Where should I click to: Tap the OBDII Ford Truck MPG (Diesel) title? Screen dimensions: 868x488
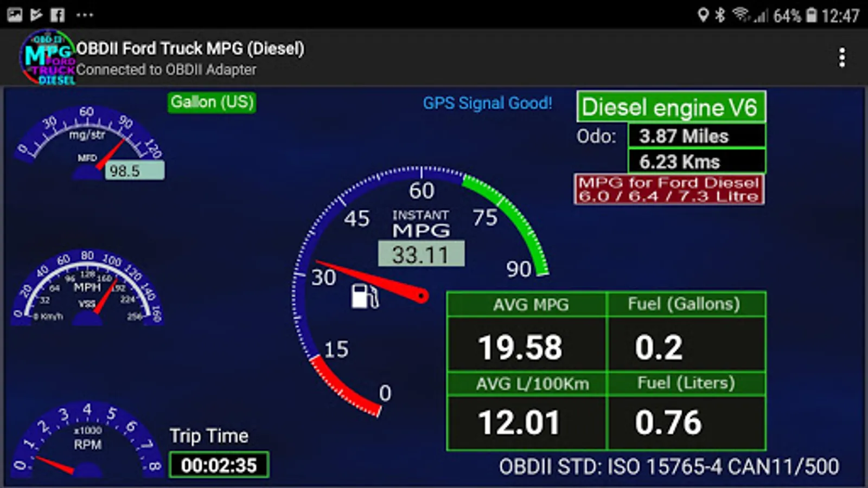pyautogui.click(x=190, y=48)
